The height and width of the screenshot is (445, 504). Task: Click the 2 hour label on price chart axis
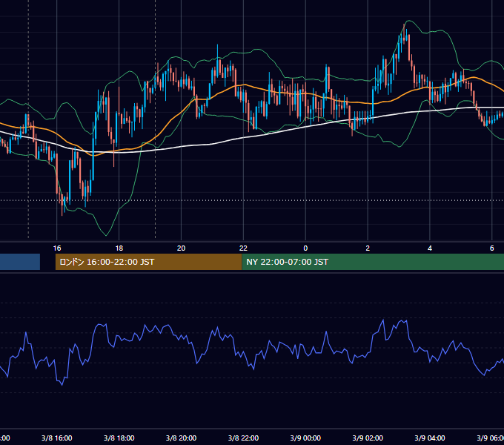368,248
